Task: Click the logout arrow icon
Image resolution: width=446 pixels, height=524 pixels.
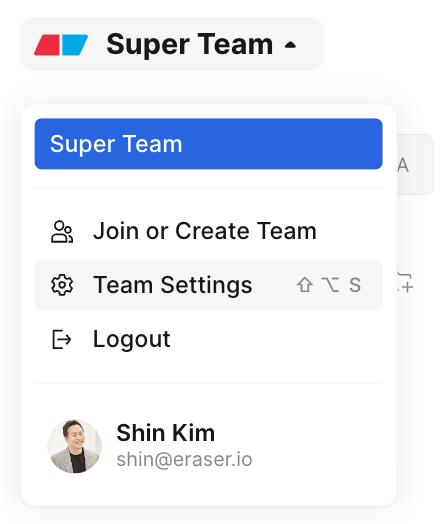Action: coord(62,339)
